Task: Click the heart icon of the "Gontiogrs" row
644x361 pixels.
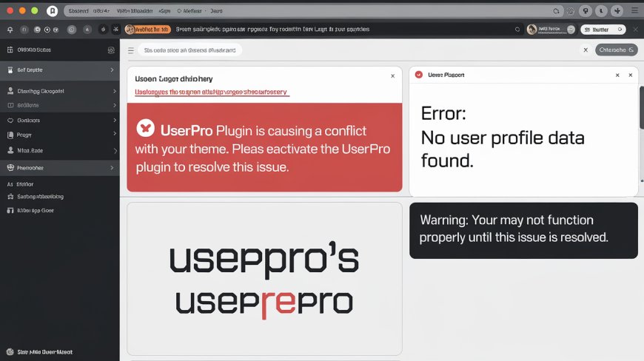Action: [10, 120]
